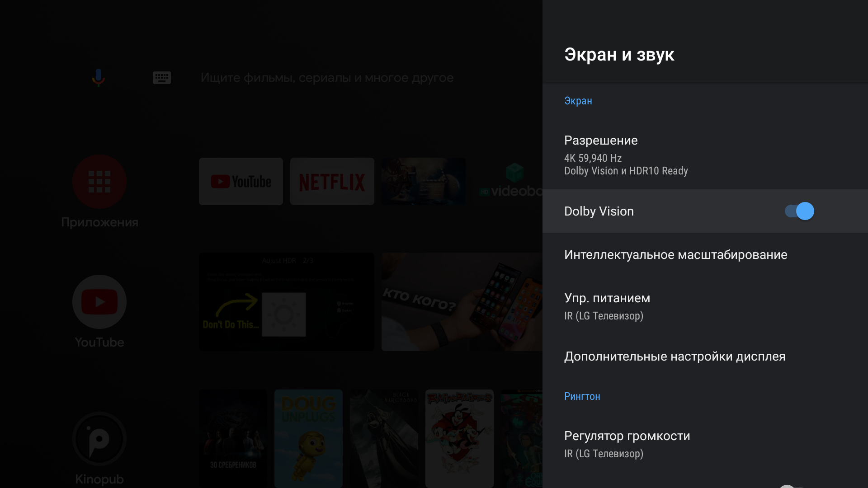Open the Кто кого phones video thumbnail
Image resolution: width=868 pixels, height=488 pixels.
461,302
